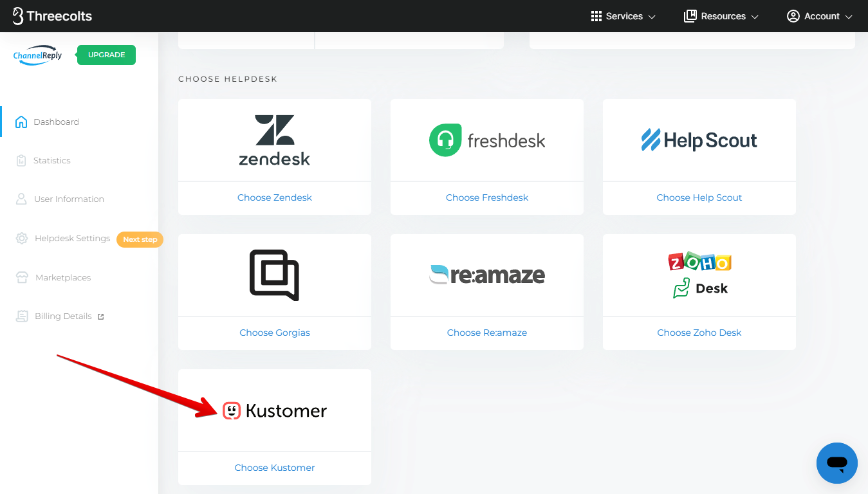Click the User Information person icon
868x494 pixels.
(21, 199)
